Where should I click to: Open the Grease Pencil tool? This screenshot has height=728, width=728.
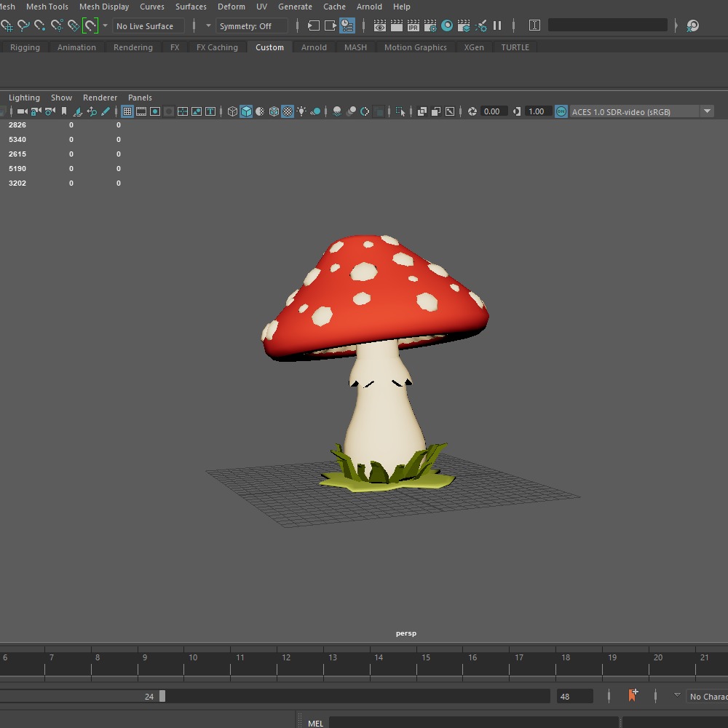click(106, 111)
